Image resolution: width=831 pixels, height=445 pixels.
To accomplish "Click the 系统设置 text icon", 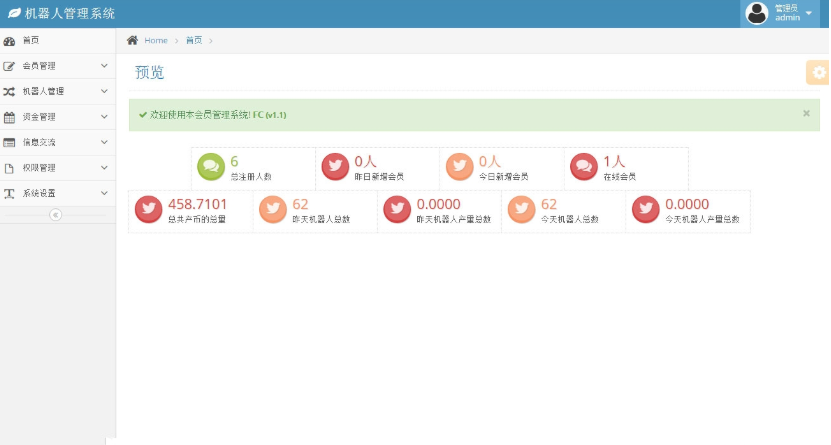I will pyautogui.click(x=9, y=194).
